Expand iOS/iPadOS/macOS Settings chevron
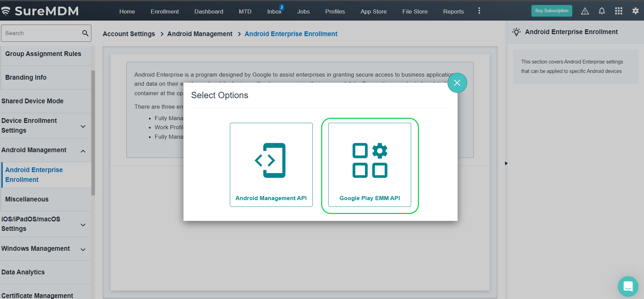Viewport: 644px width, 299px height. click(83, 225)
